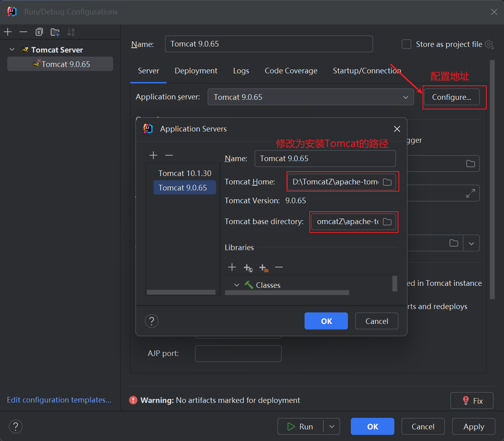Open help in Run/Debug Configurations window
Screen dimensions: 504x441
[16, 427]
